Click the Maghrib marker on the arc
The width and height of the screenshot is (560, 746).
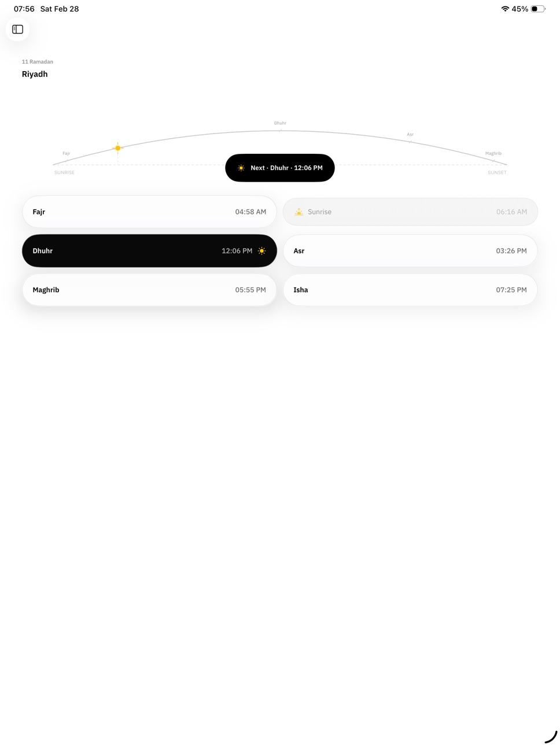click(493, 154)
